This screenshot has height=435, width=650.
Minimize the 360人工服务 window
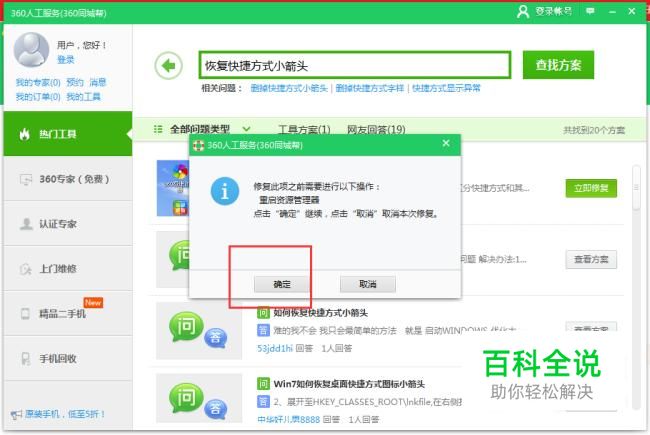(x=612, y=12)
